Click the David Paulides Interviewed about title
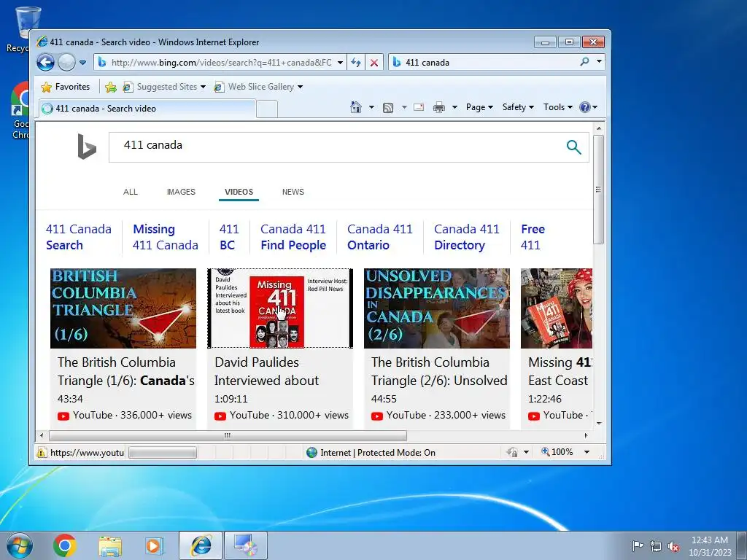 point(266,371)
